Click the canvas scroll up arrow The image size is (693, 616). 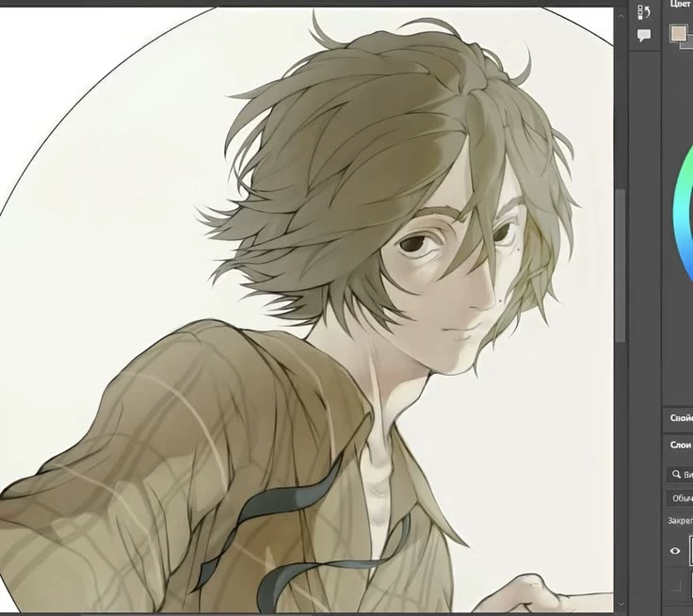pos(620,16)
